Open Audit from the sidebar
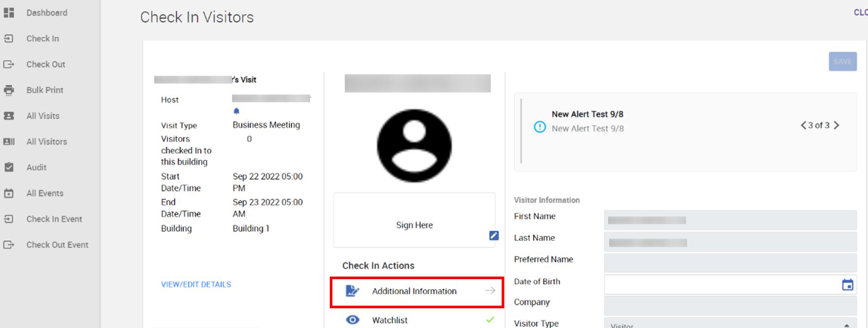The height and width of the screenshot is (328, 868). pyautogui.click(x=37, y=167)
